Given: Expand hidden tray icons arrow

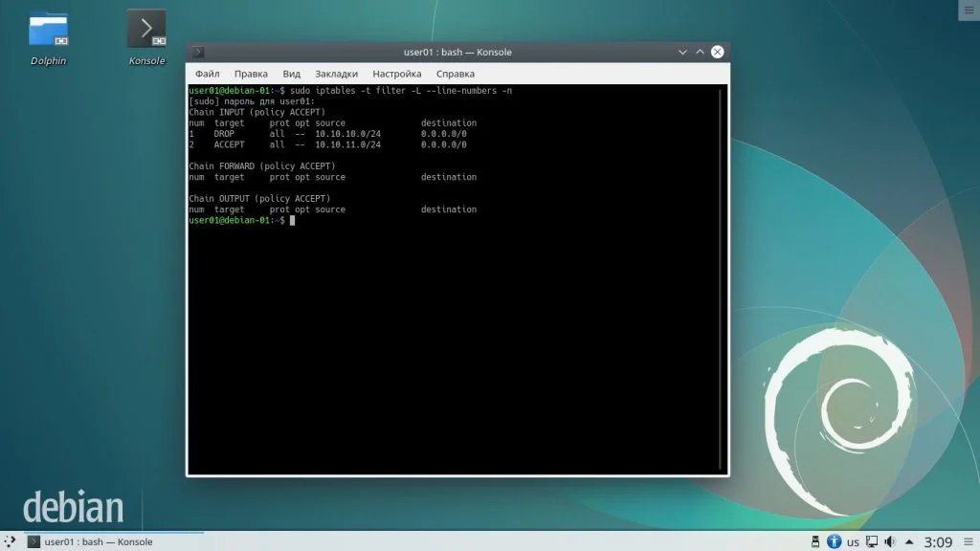Looking at the screenshot, I should point(909,541).
